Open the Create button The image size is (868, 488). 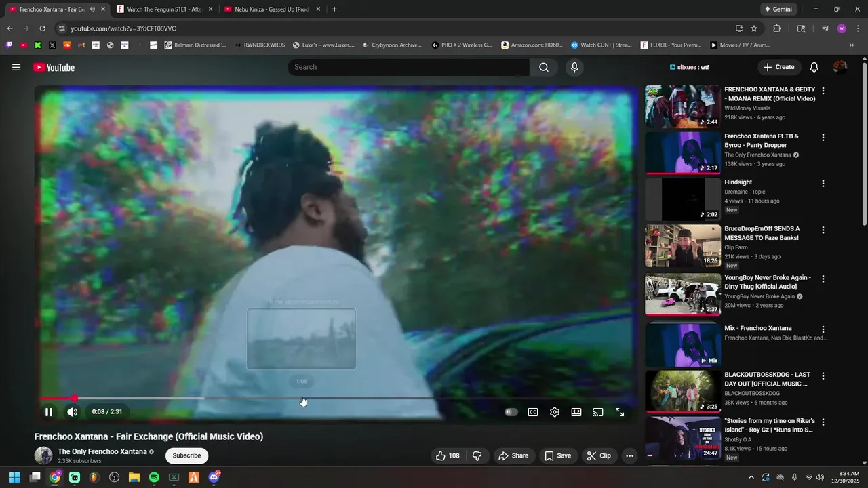[x=778, y=67]
